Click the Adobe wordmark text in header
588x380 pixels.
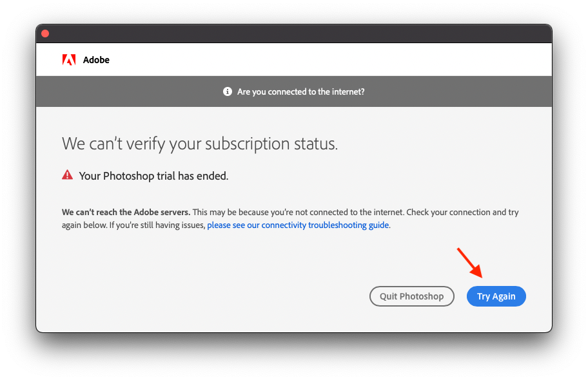pyautogui.click(x=96, y=60)
